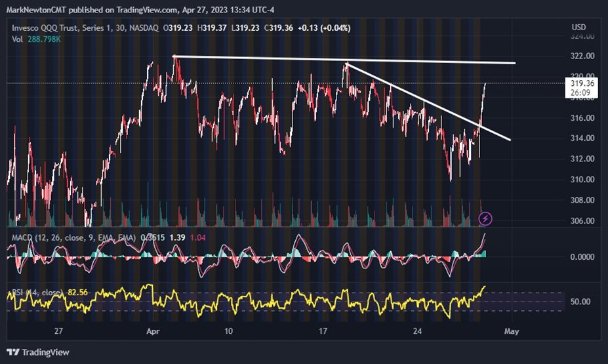
Task: Click the 306.00 price axis label
Action: pyautogui.click(x=582, y=220)
